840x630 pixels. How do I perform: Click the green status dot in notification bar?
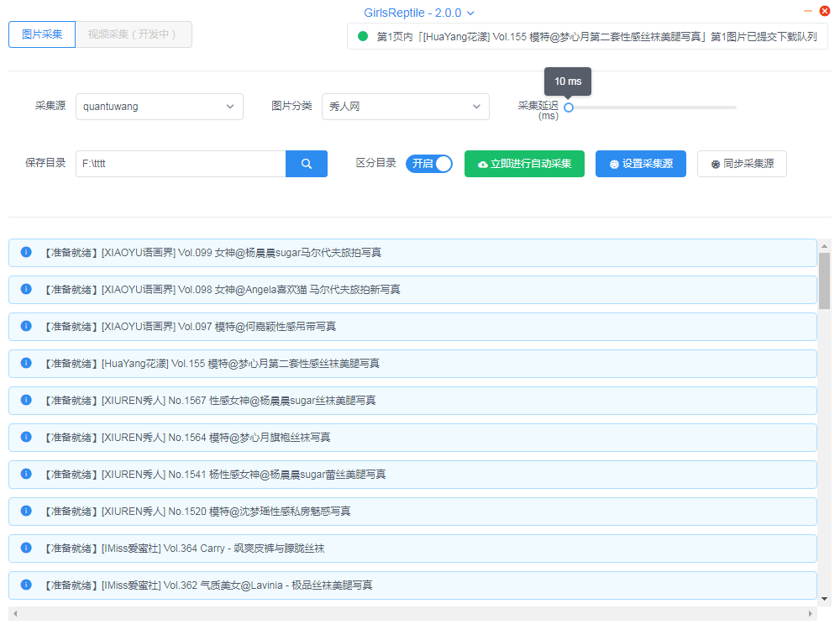[363, 36]
